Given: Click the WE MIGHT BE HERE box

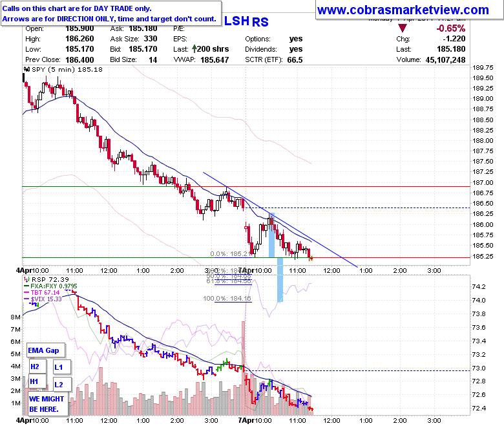Looking at the screenshot, I should (48, 404).
